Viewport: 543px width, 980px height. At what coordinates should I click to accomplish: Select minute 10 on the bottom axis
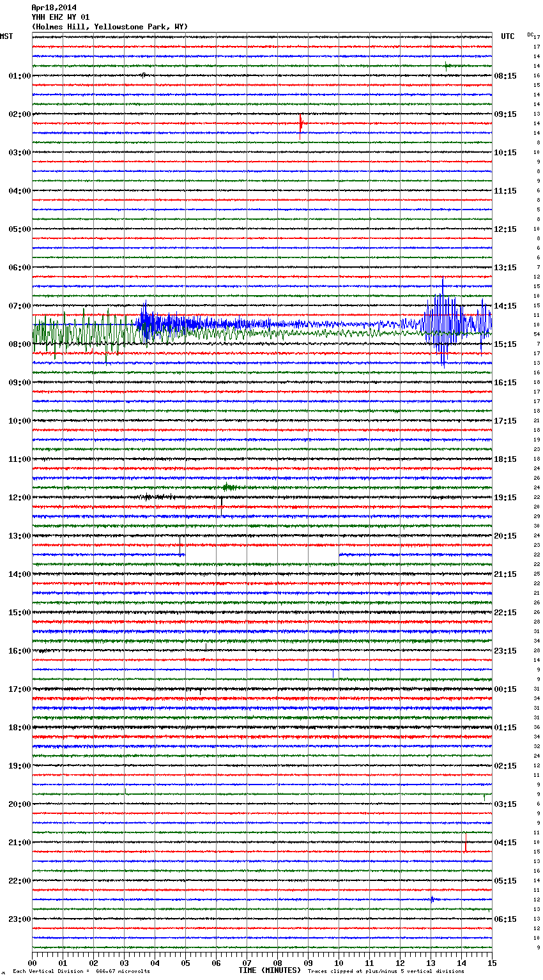point(339,963)
